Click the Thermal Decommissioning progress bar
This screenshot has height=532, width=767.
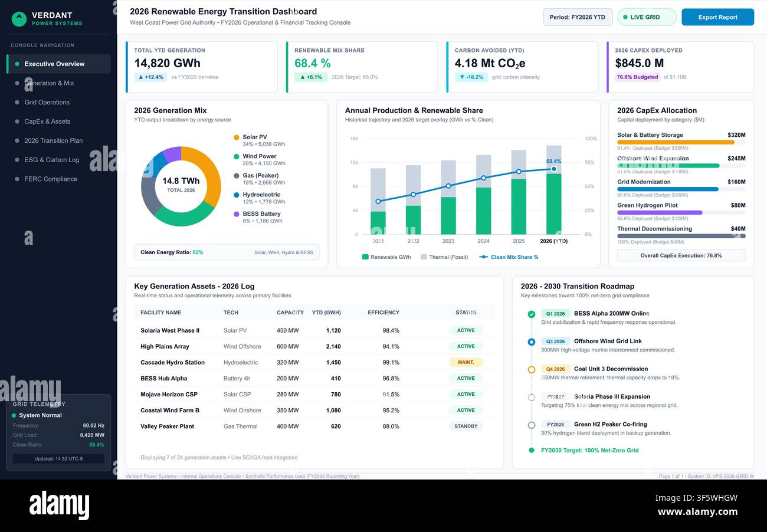point(681,236)
